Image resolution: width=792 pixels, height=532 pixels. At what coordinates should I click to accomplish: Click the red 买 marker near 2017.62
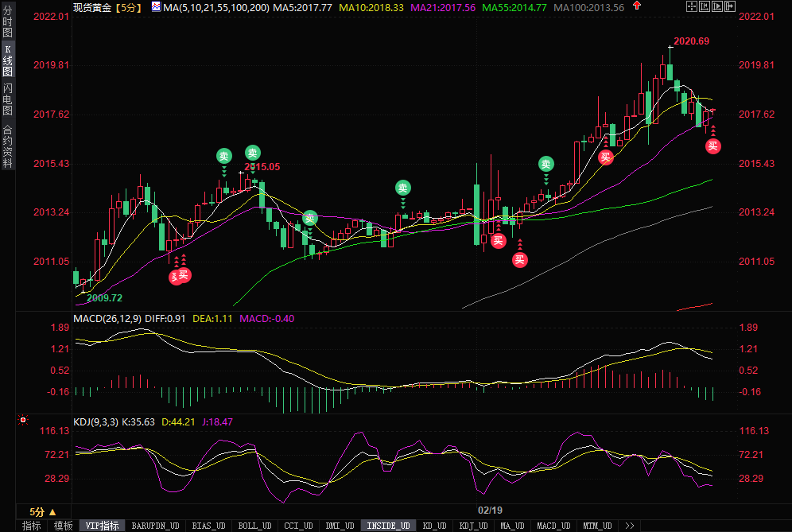coord(713,146)
